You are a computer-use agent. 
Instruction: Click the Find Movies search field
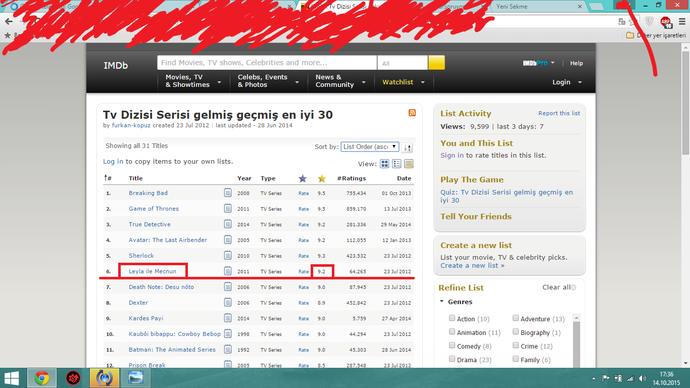(x=267, y=62)
